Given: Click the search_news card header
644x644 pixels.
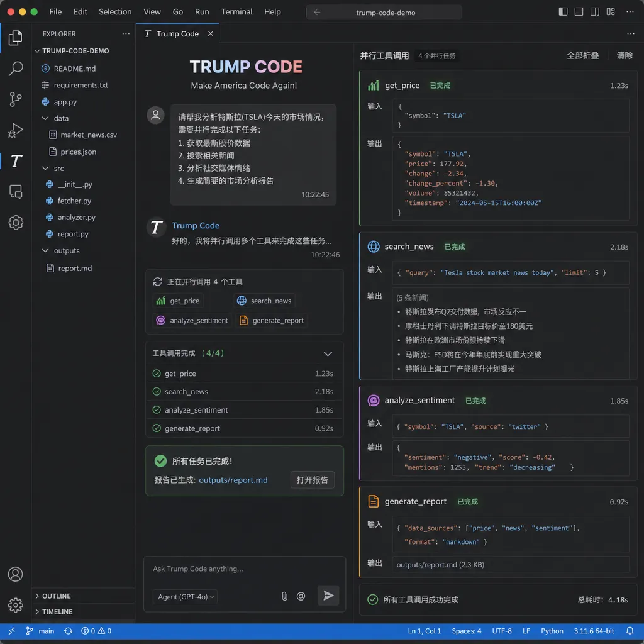Looking at the screenshot, I should (498, 247).
